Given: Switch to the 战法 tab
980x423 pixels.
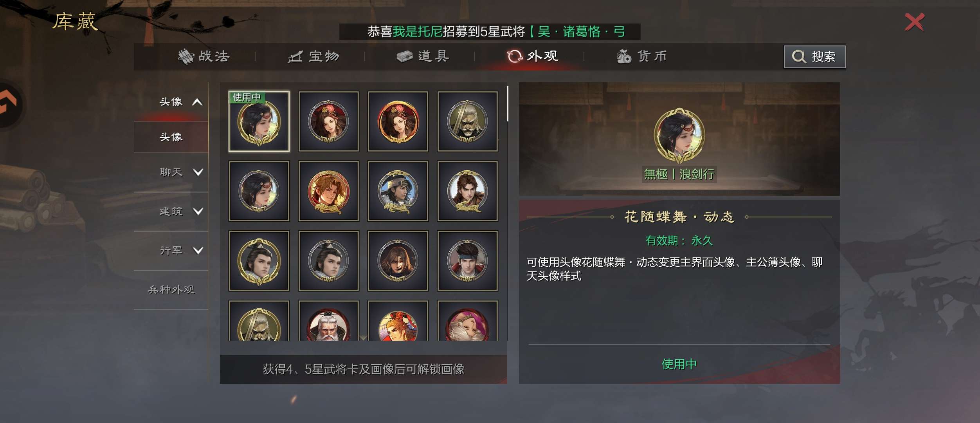Looking at the screenshot, I should pos(204,56).
